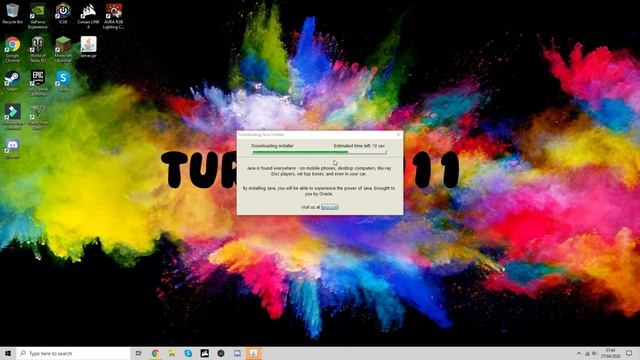Screen dimensions: 640x360
Task: Open Skype desktop shortcut
Action: 63,80
